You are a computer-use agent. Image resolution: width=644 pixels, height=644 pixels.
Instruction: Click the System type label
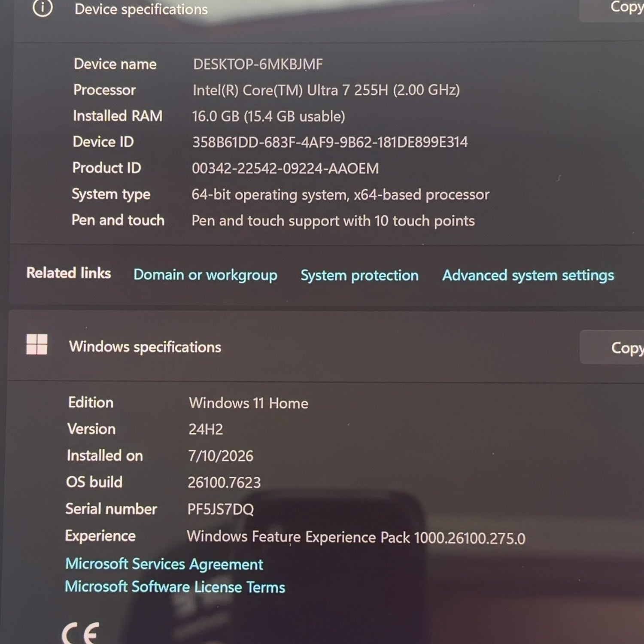pos(111,194)
